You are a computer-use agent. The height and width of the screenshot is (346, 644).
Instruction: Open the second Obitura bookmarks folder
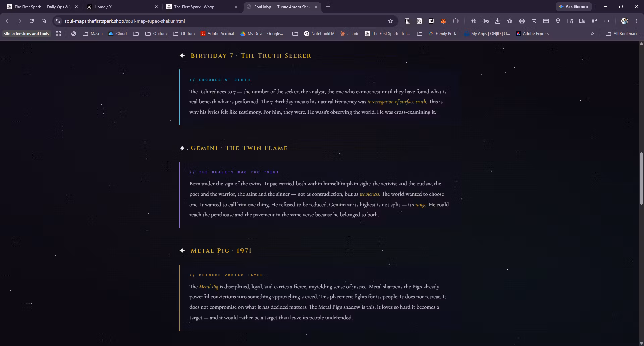tap(184, 34)
